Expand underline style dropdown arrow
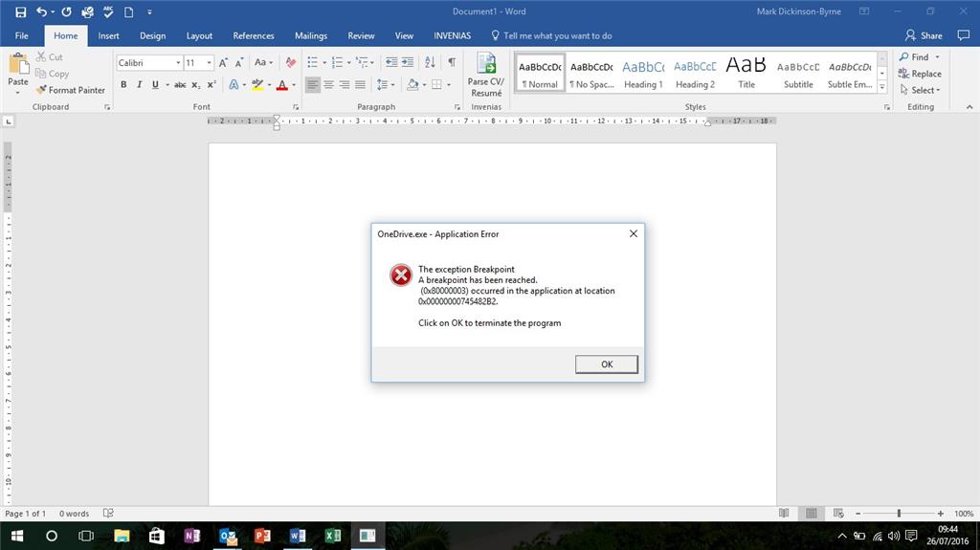The width and height of the screenshot is (980, 550). point(167,84)
